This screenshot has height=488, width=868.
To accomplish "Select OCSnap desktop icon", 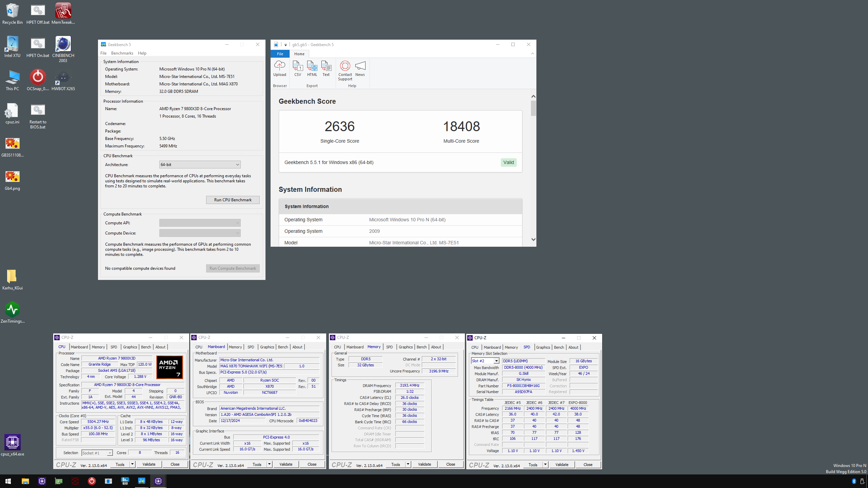I will 38,80.
